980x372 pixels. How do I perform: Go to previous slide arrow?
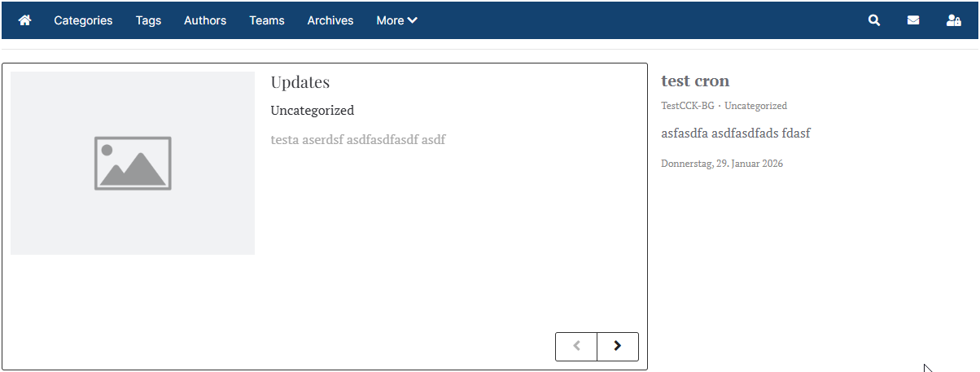576,346
